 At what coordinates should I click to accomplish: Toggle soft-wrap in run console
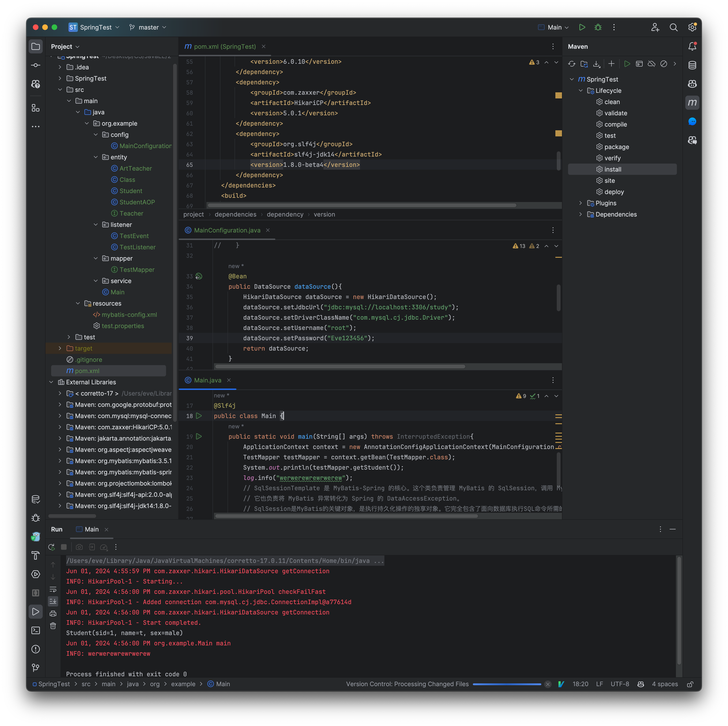(53, 590)
